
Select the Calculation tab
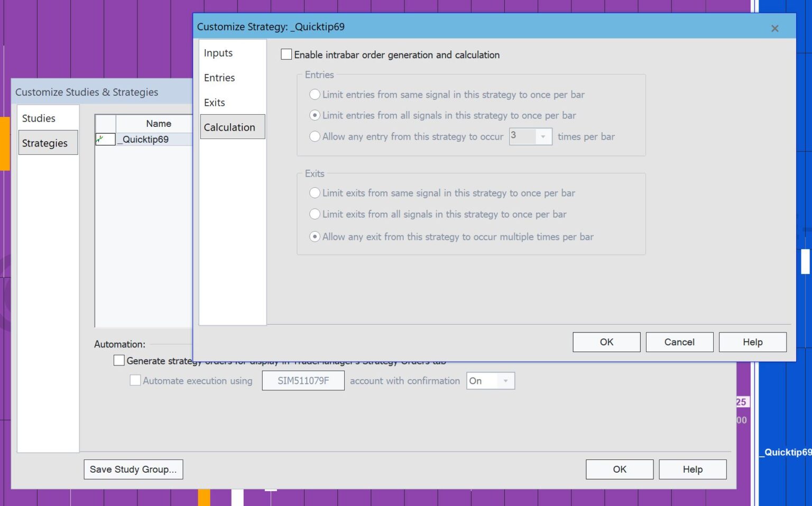pos(229,127)
